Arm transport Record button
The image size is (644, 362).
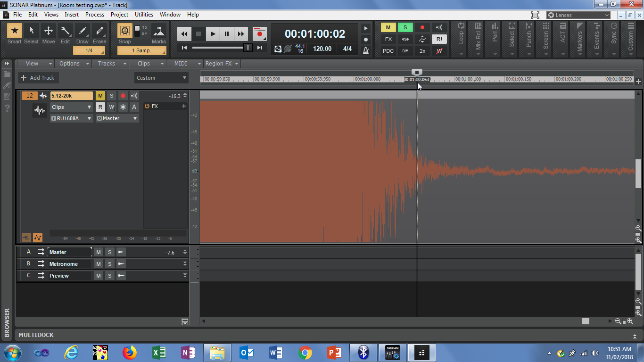pyautogui.click(x=259, y=34)
